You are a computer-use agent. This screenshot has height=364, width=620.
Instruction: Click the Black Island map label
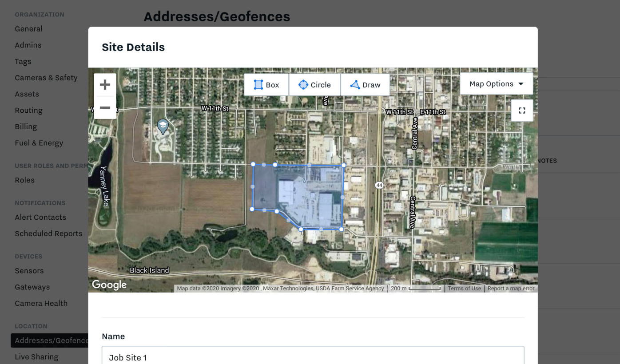tap(149, 270)
